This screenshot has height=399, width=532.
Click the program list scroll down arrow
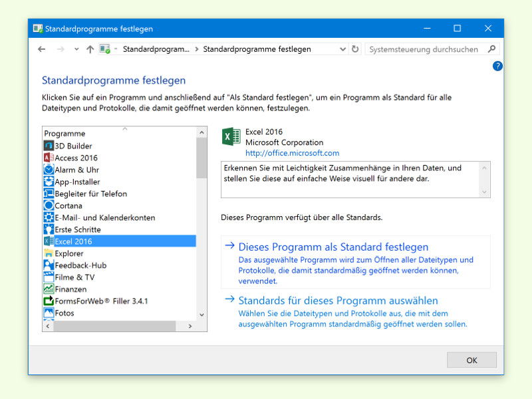tap(201, 315)
